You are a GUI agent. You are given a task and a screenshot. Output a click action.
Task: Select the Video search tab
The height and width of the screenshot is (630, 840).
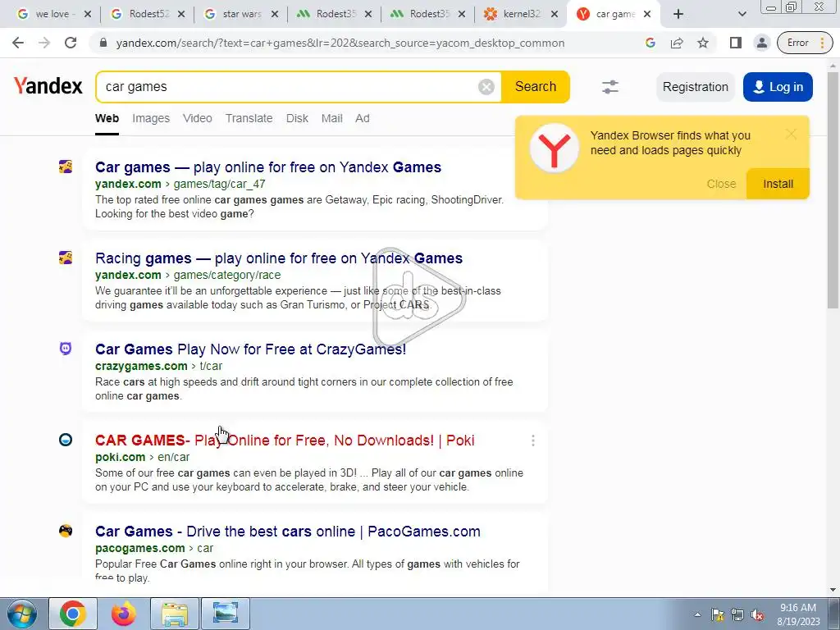coord(198,118)
